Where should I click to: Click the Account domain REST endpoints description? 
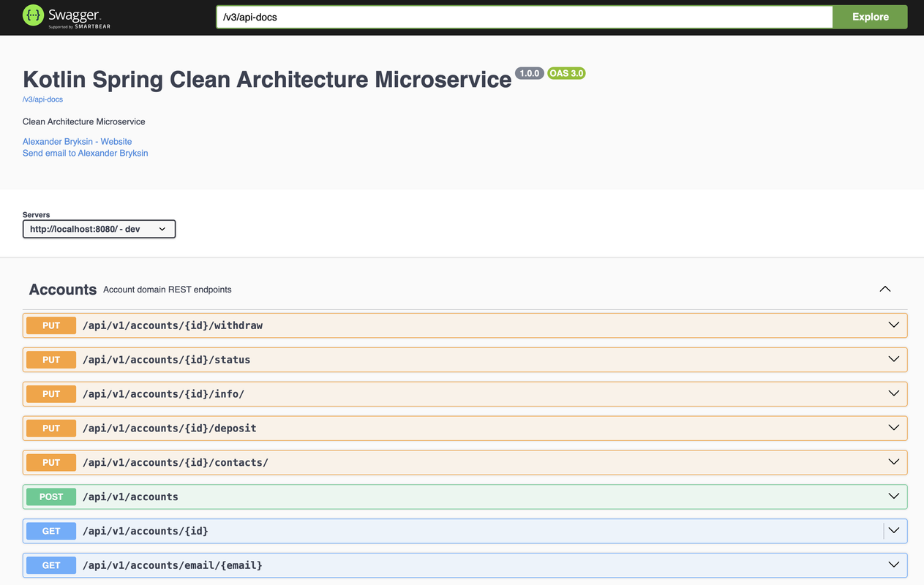[168, 290]
